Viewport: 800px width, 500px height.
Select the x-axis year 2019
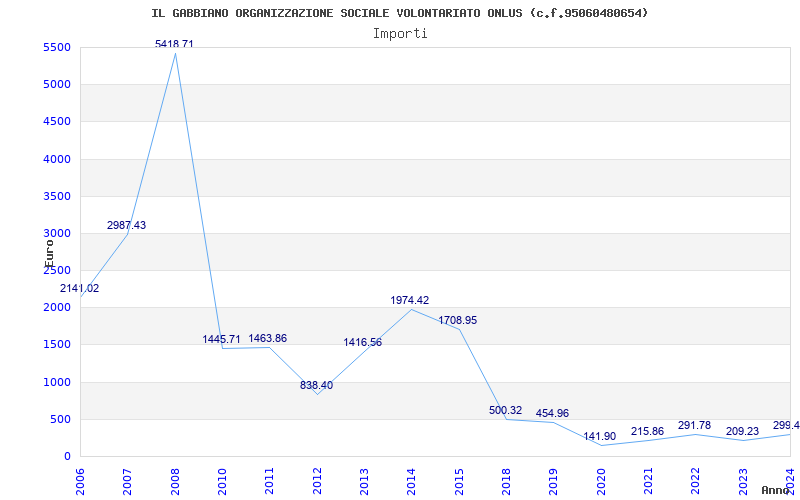click(553, 481)
